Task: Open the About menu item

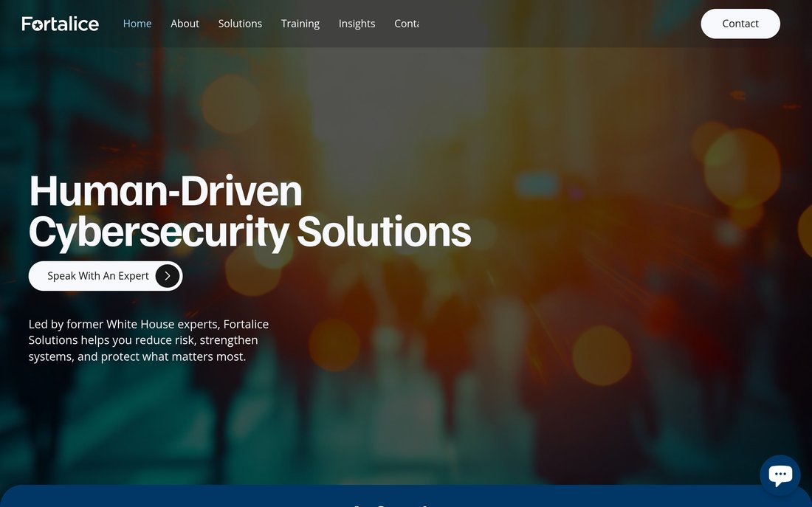Action: click(x=185, y=24)
